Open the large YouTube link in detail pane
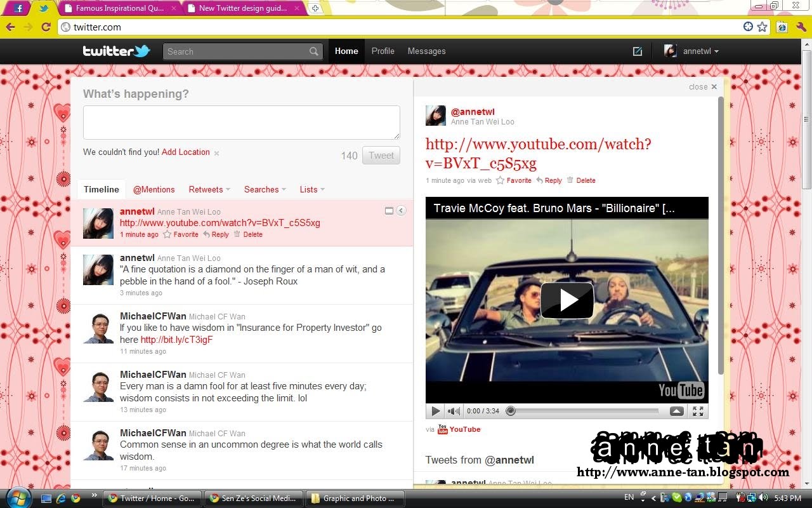Screen dimensions: 812x508 click(x=539, y=154)
